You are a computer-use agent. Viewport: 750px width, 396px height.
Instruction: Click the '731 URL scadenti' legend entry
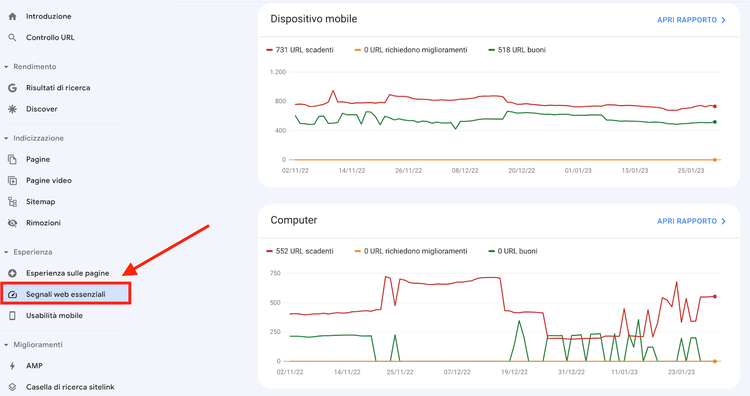point(300,50)
